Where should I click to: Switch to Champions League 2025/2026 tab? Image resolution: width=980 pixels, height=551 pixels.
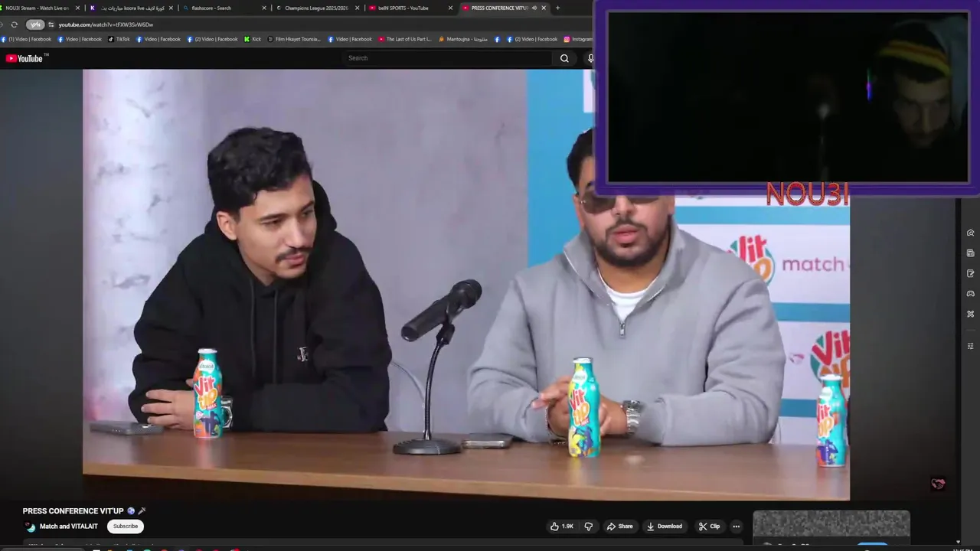coord(315,8)
